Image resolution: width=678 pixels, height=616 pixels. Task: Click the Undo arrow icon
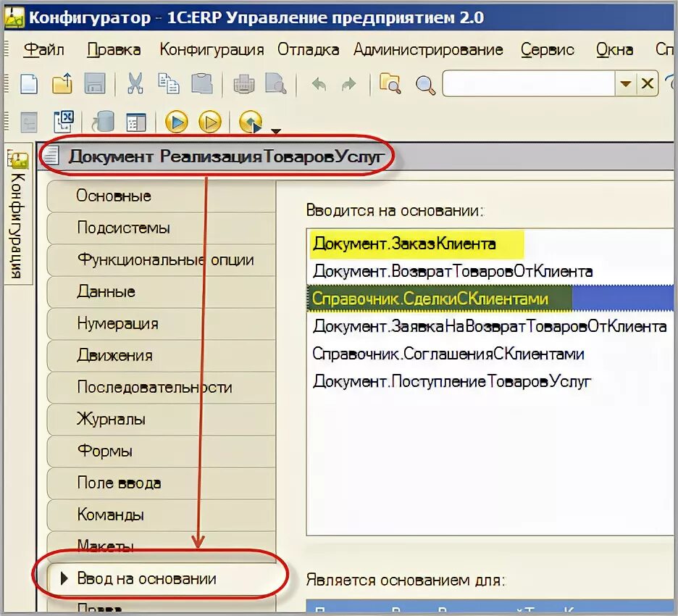[319, 83]
